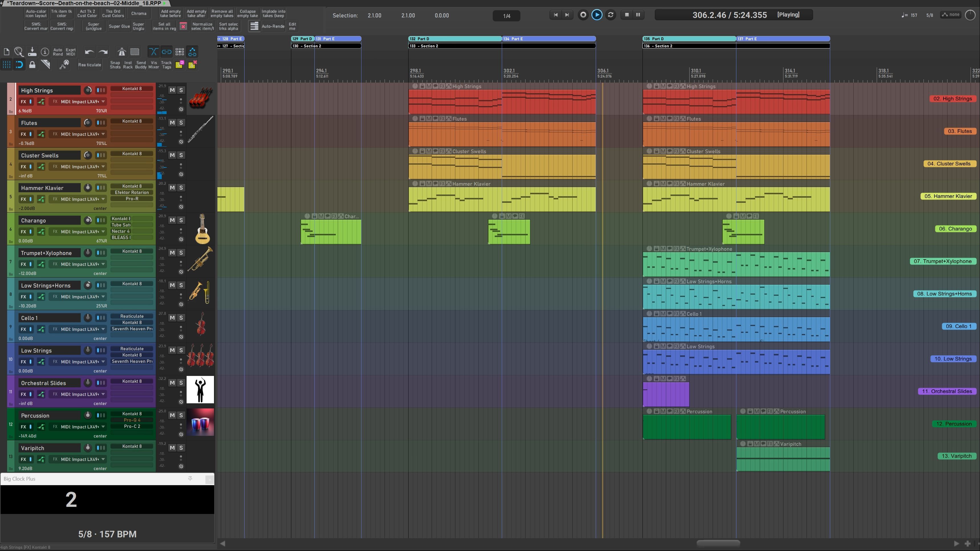Go to project start transport button

[x=555, y=15]
